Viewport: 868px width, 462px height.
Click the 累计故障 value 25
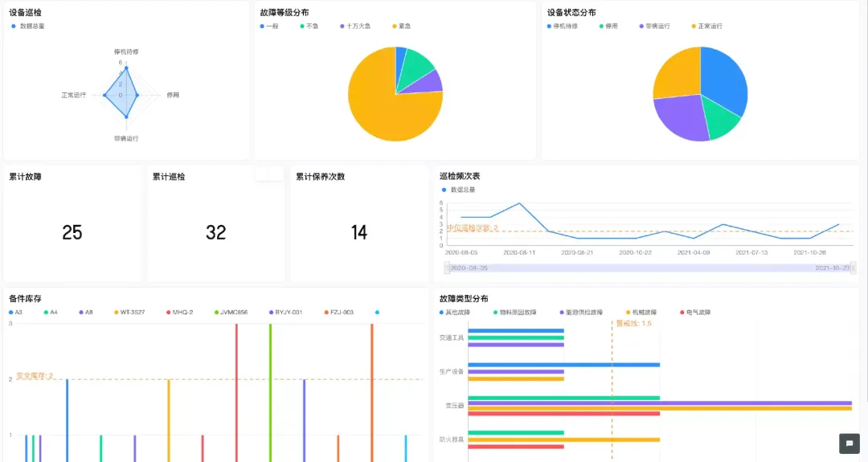click(x=72, y=232)
